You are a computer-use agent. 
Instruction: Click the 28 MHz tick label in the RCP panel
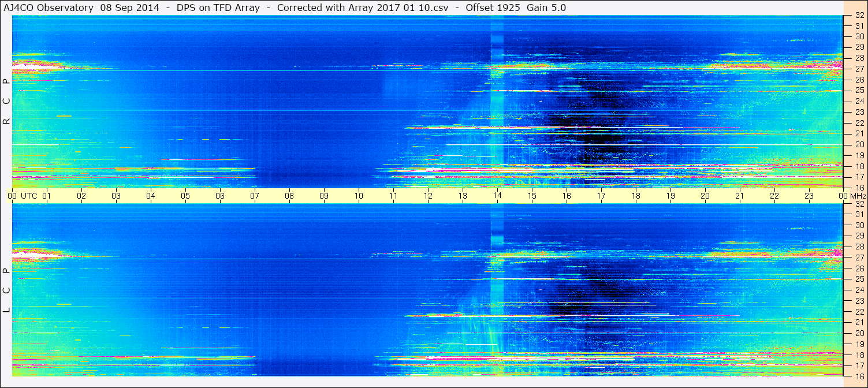pos(859,58)
